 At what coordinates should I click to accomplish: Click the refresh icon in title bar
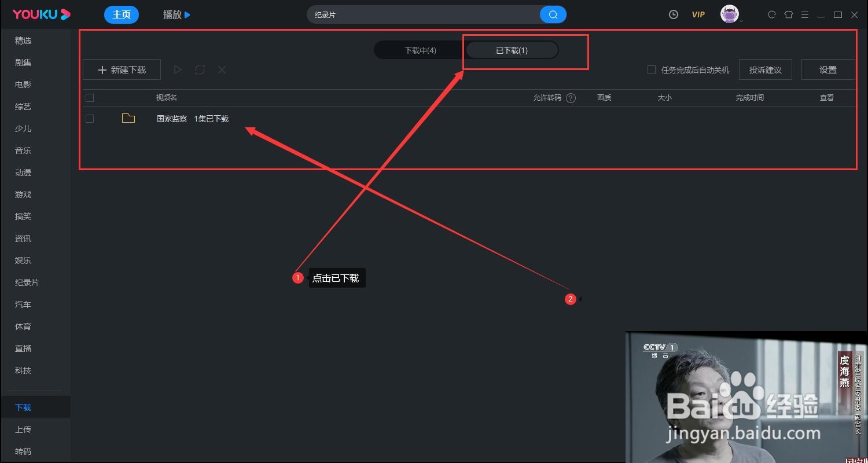(771, 14)
